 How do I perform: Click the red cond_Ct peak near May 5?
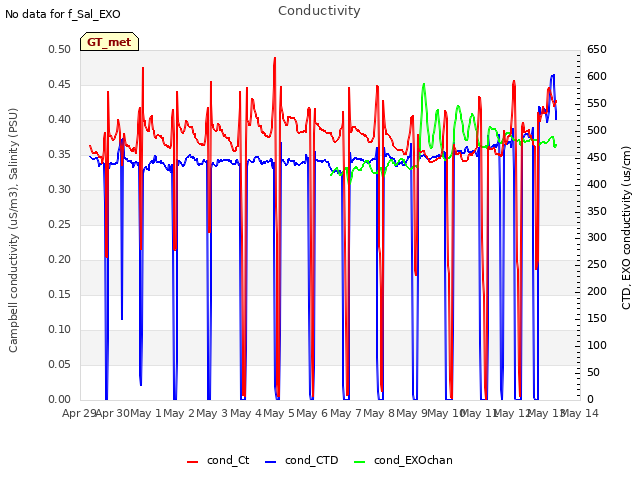pyautogui.click(x=275, y=58)
